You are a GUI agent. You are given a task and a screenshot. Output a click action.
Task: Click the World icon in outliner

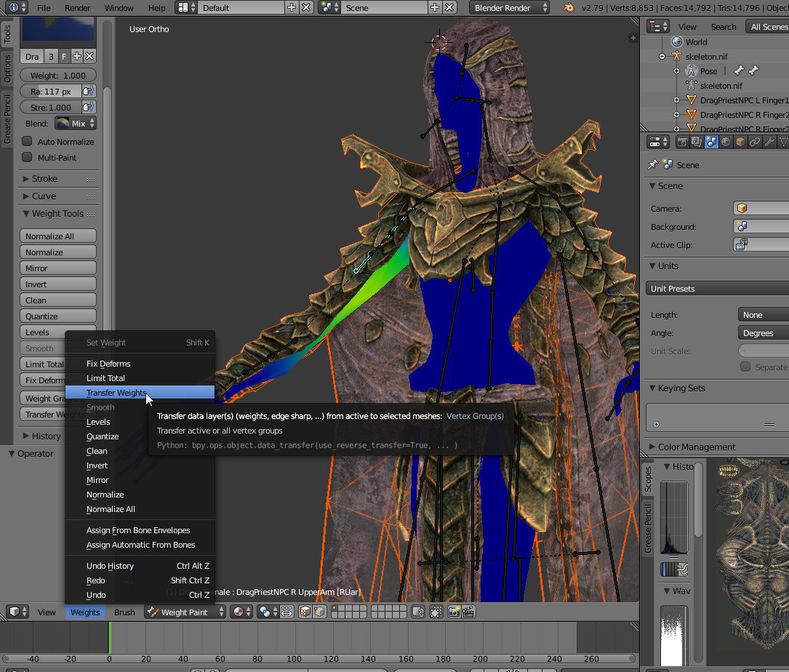click(x=677, y=41)
